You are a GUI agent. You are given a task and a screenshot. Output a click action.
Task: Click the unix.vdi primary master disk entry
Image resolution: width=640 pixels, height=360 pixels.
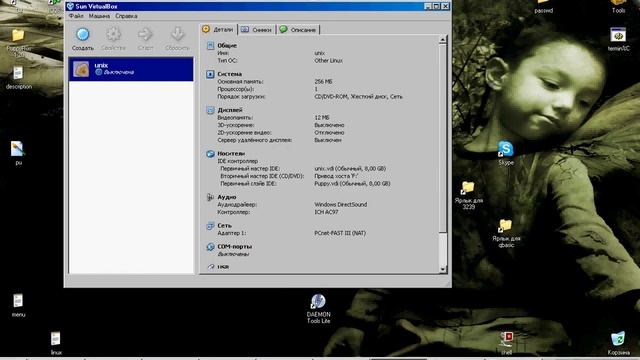point(350,169)
